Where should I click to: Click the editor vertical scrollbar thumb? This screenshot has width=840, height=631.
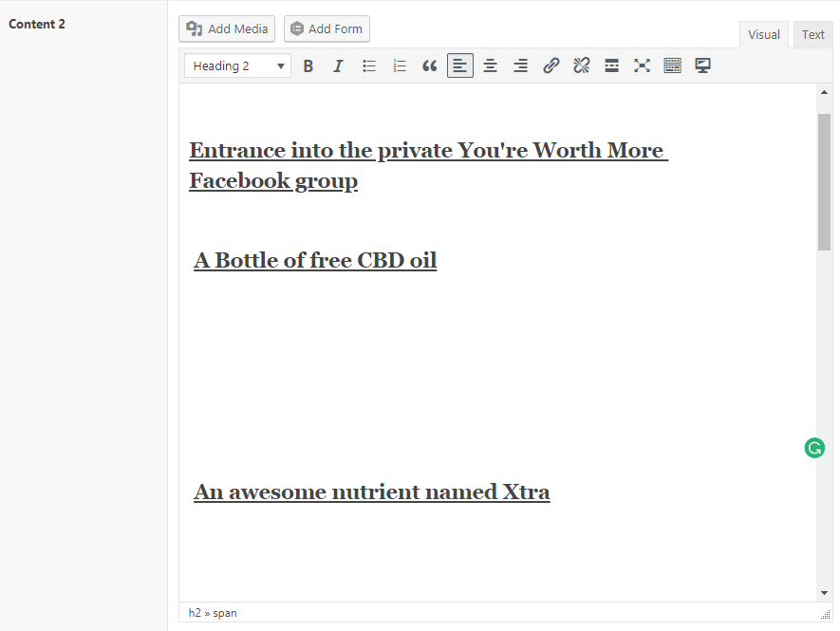click(x=825, y=182)
